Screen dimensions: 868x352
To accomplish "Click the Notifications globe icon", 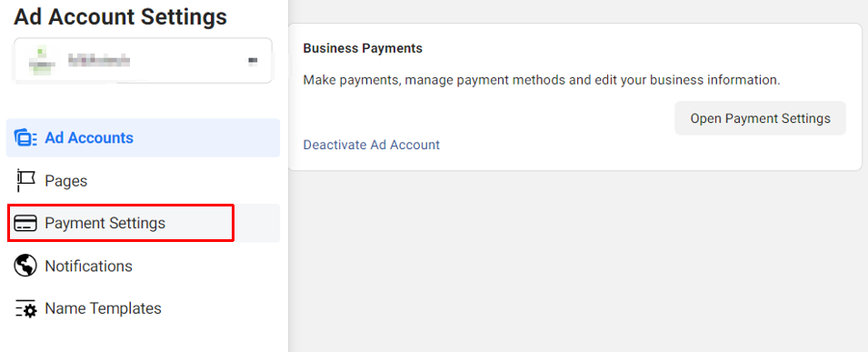I will pos(25,266).
